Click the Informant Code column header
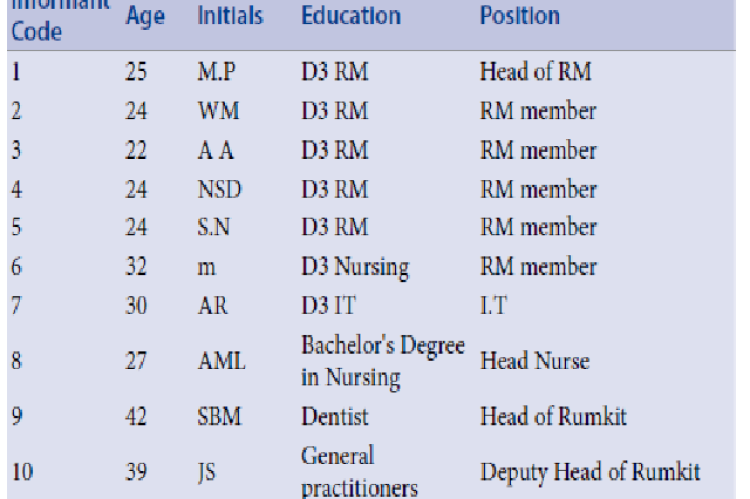Image resolution: width=750 pixels, height=499 pixels. (x=60, y=21)
